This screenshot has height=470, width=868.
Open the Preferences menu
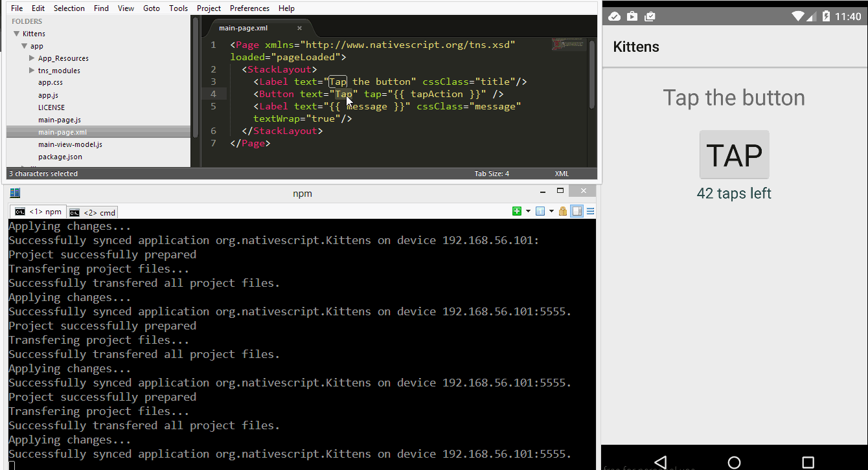point(249,8)
